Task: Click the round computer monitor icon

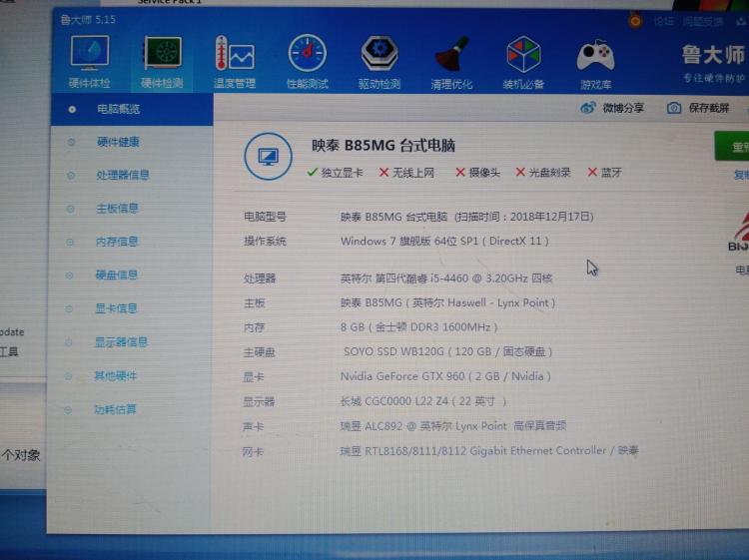Action: tap(268, 156)
